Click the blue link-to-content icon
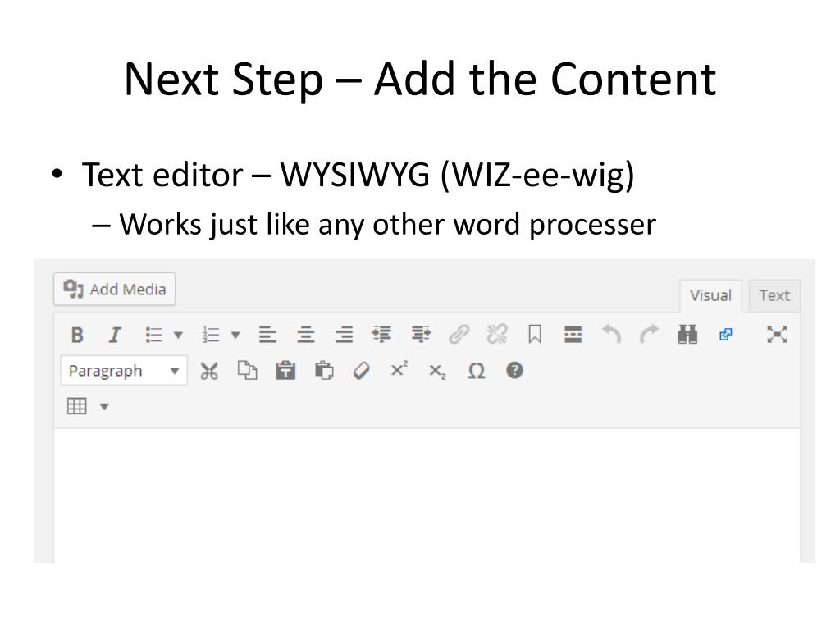This screenshot has height=630, width=840. (725, 335)
